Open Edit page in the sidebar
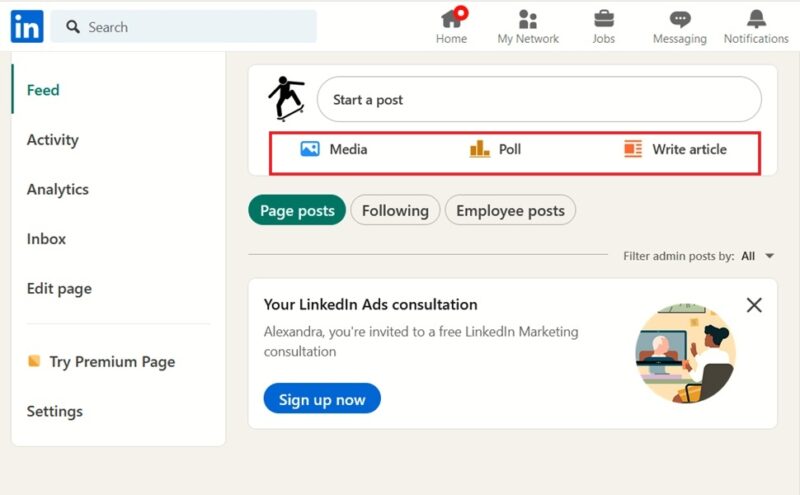 pyautogui.click(x=59, y=288)
